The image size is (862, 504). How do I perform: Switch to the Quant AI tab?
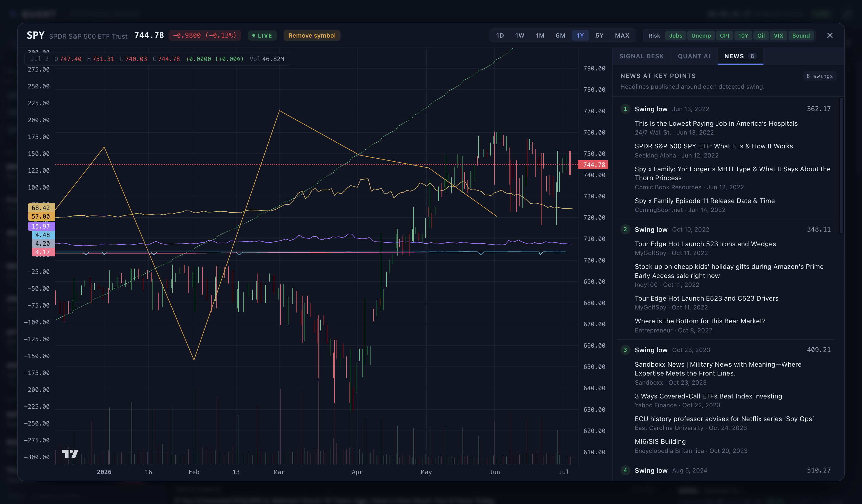(694, 56)
